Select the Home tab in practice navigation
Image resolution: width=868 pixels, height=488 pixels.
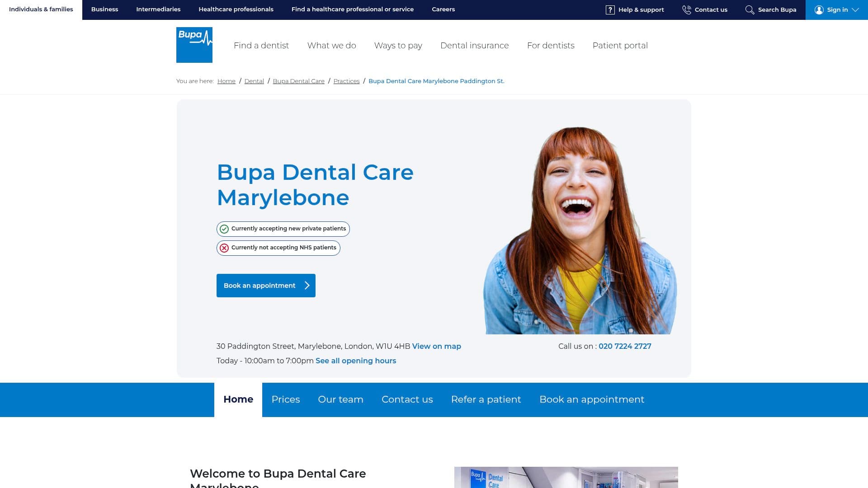238,400
